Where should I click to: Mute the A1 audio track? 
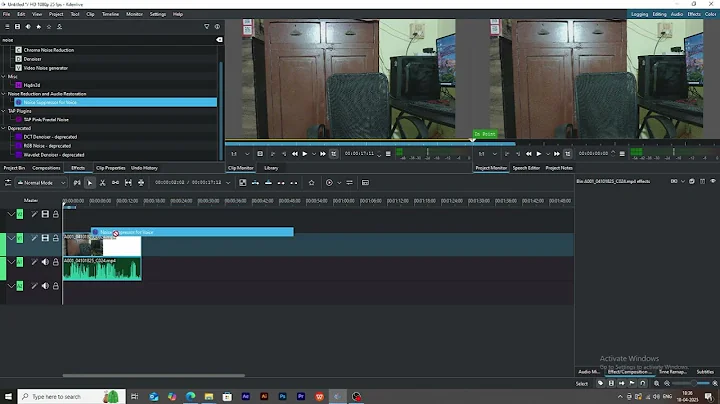(45, 262)
